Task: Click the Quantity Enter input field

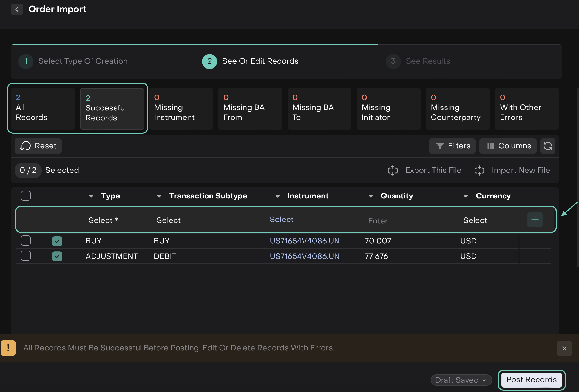Action: pyautogui.click(x=378, y=221)
